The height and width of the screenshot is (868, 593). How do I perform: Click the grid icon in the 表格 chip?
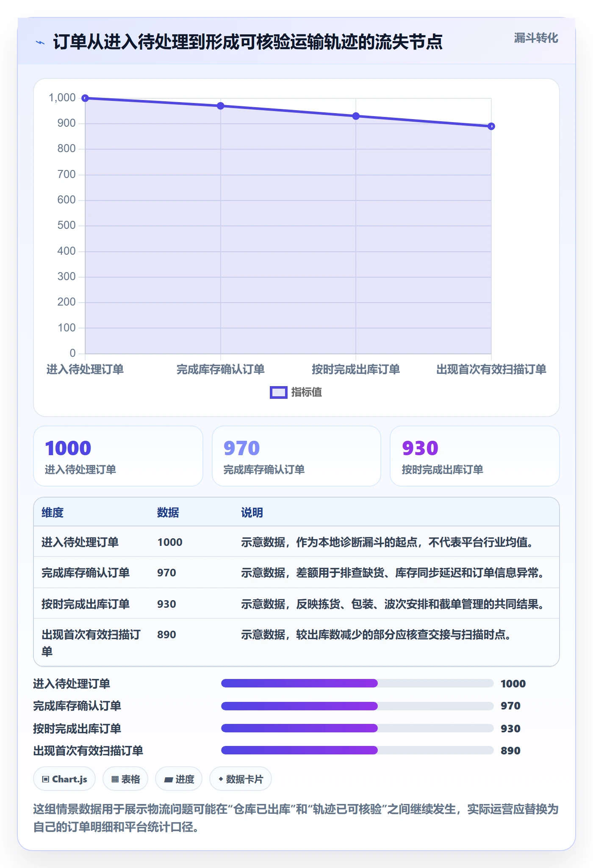coord(115,779)
